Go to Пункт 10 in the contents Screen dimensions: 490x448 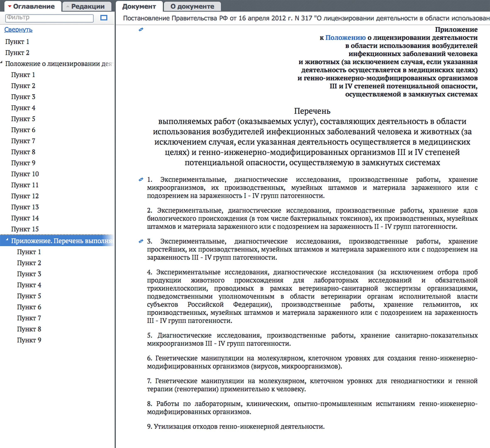click(25, 174)
